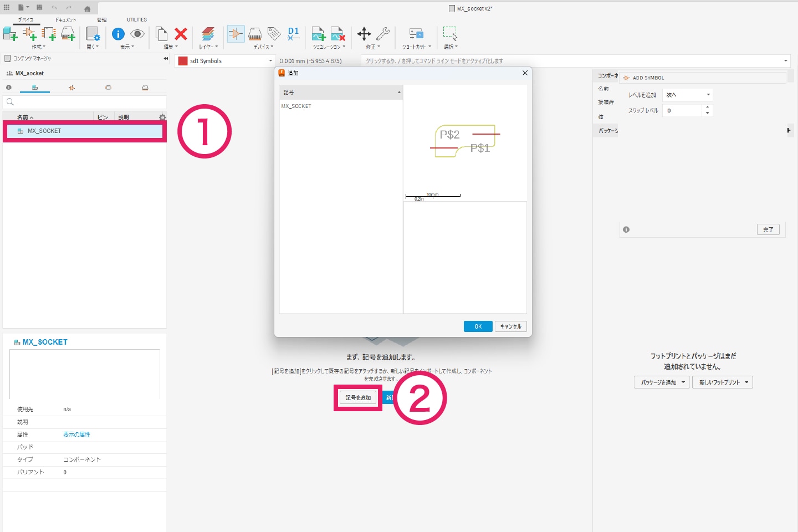This screenshot has width=798, height=532.
Task: Open the UTILITIES ribbon tab
Action: pyautogui.click(x=137, y=20)
